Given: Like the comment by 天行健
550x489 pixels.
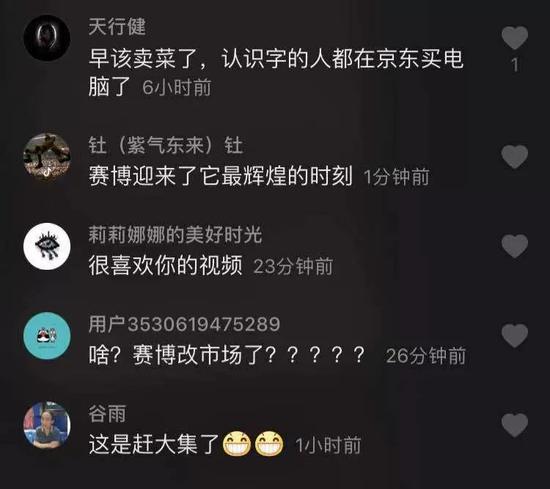Looking at the screenshot, I should pos(515,38).
